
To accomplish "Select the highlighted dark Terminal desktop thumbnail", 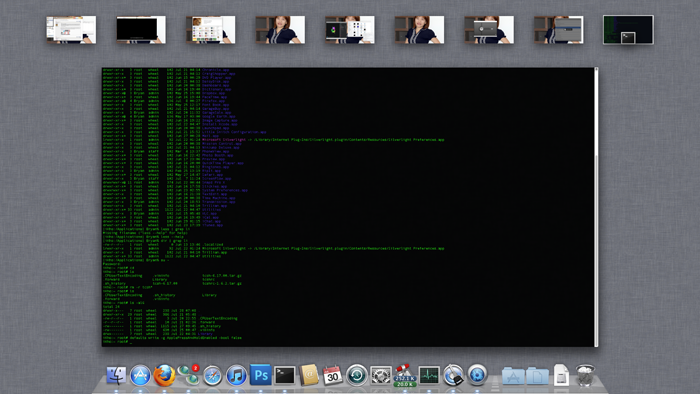I will [x=628, y=29].
